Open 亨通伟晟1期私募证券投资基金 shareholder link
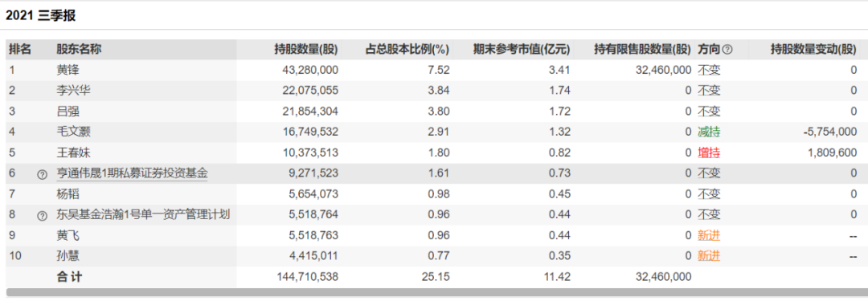Viewport: 868px width, 301px height. (132, 173)
